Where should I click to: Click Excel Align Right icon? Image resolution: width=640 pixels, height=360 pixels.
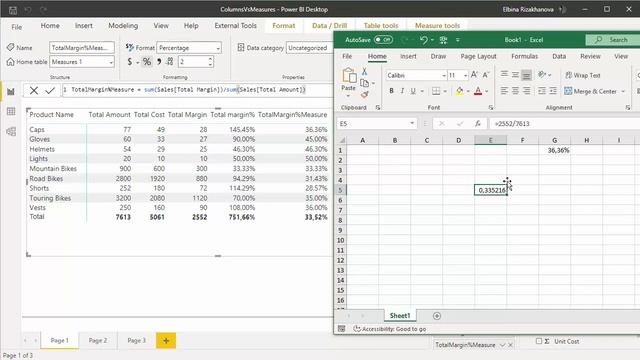click(527, 91)
